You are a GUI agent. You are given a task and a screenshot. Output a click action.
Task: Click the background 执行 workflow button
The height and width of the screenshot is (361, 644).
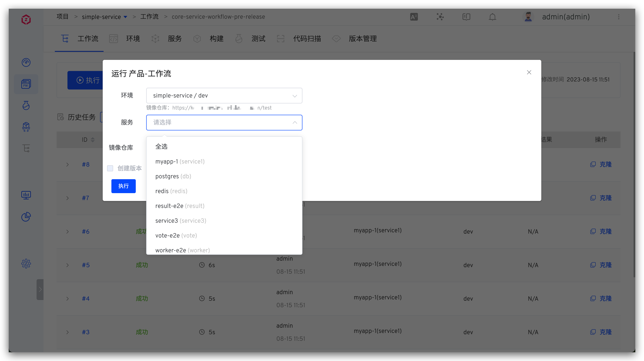(85, 80)
